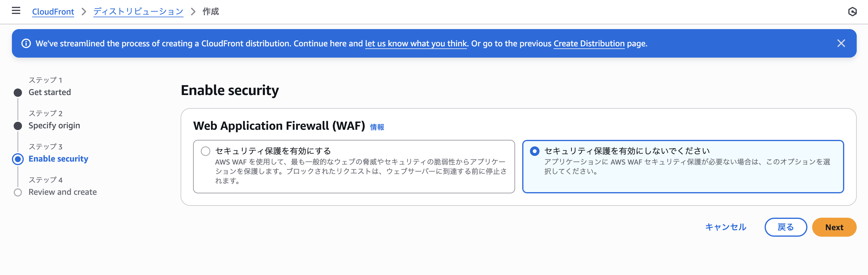868x275 pixels.
Task: Click the Next button
Action: pos(834,227)
